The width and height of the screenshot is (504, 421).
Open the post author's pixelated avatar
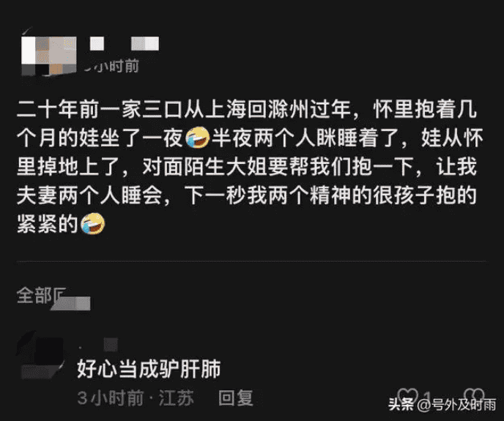(x=49, y=56)
